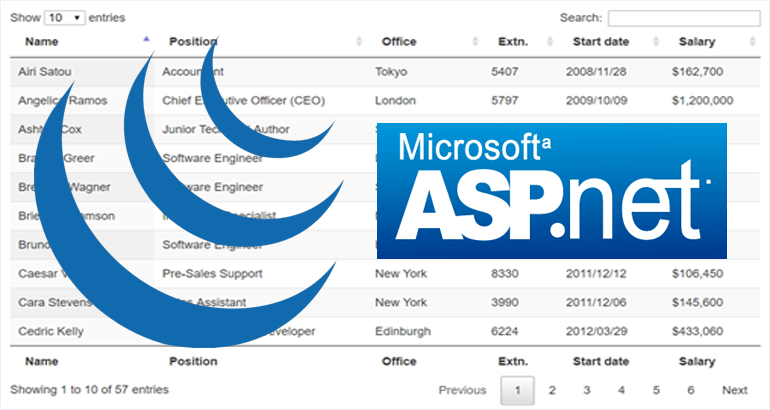Go to page 4

621,390
